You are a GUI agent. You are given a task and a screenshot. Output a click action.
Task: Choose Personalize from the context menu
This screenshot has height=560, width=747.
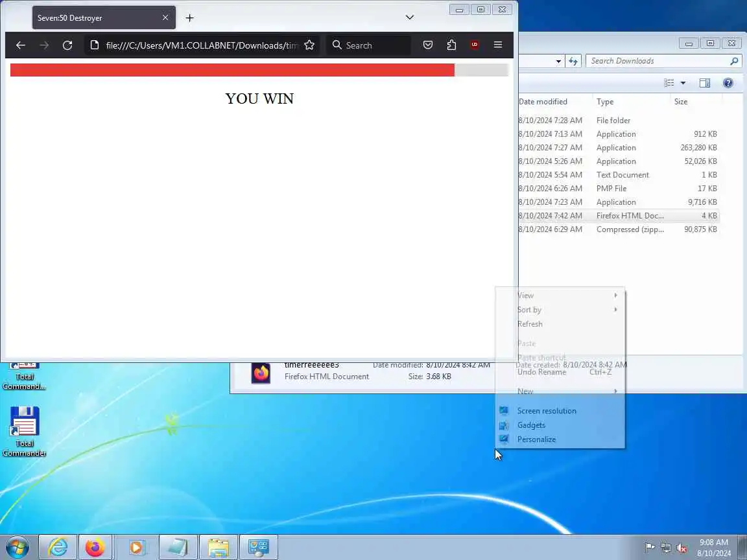(x=560, y=439)
